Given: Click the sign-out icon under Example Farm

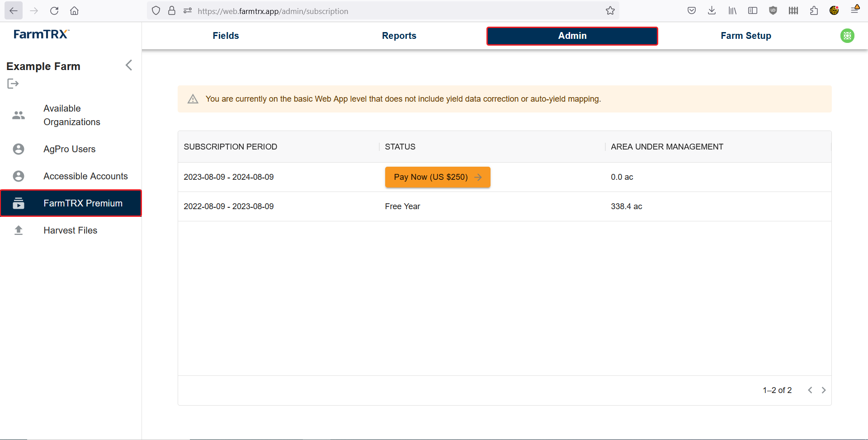Looking at the screenshot, I should click(x=13, y=84).
